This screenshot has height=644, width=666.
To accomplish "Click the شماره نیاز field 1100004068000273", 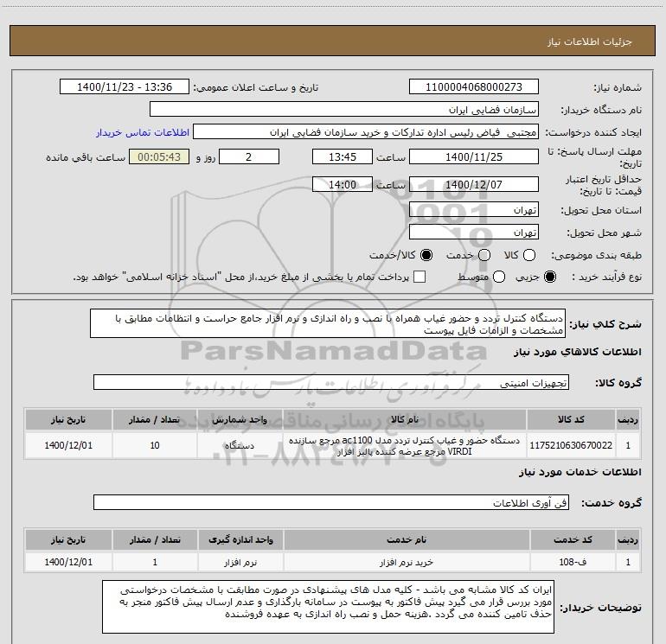I will tap(474, 86).
